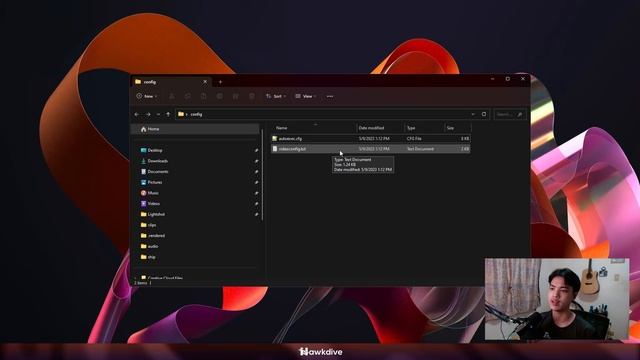Click the Text Document type cell
The height and width of the screenshot is (360, 640).
coord(420,149)
